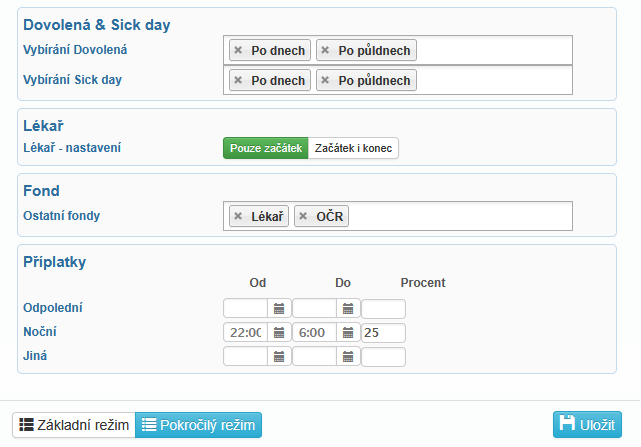641x447 pixels.
Task: Focus the Noční Procent input field
Action: click(x=383, y=332)
